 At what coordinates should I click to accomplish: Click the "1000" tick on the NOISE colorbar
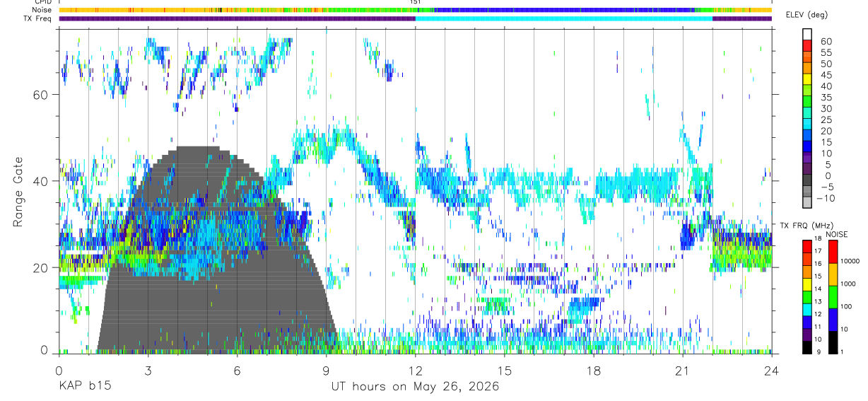pos(848,284)
